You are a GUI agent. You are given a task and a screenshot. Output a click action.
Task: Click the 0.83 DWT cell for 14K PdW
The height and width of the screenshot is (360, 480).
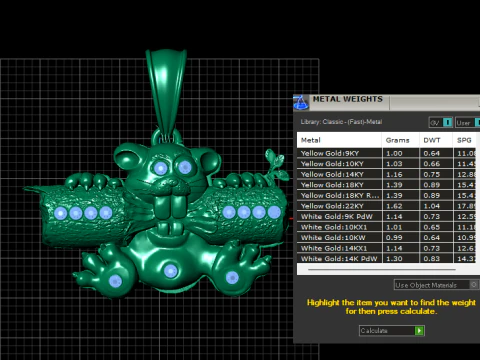point(436,258)
